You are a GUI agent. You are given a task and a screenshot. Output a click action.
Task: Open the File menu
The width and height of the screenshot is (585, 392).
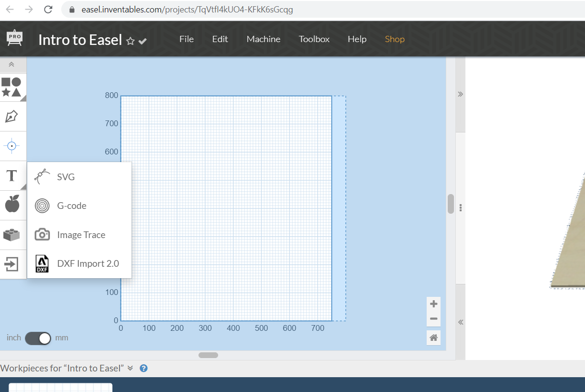[x=187, y=39]
